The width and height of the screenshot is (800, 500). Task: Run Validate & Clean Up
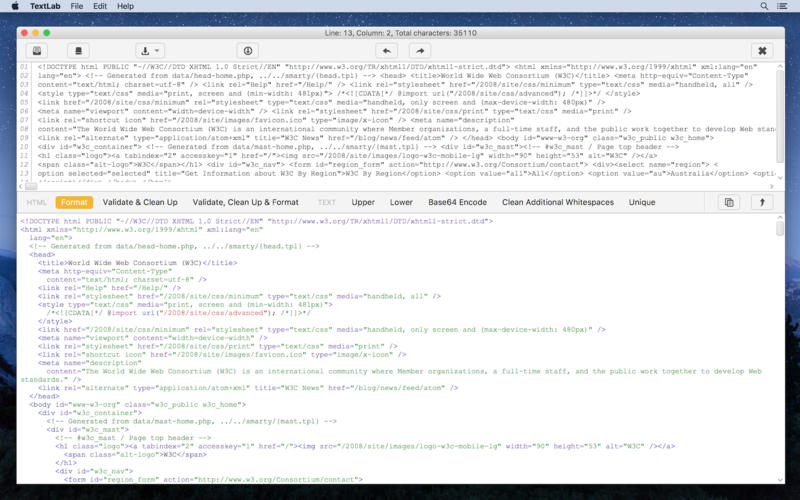click(140, 202)
